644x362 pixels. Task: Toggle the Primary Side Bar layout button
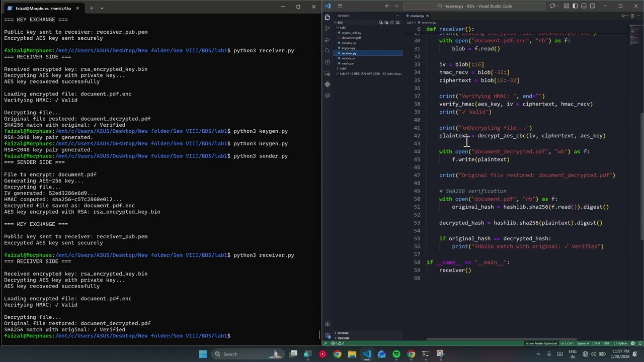[x=574, y=6]
